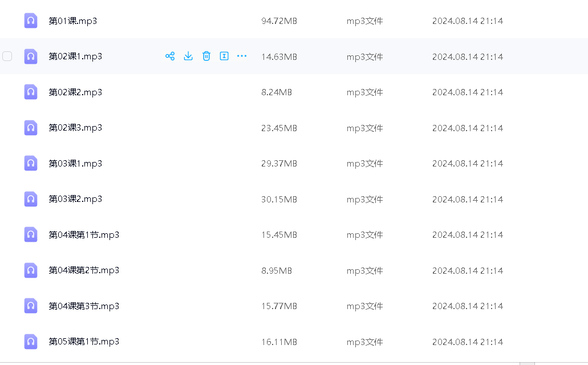The height and width of the screenshot is (365, 588).
Task: Click the share icon for 第02课1.mp3
Action: point(169,56)
